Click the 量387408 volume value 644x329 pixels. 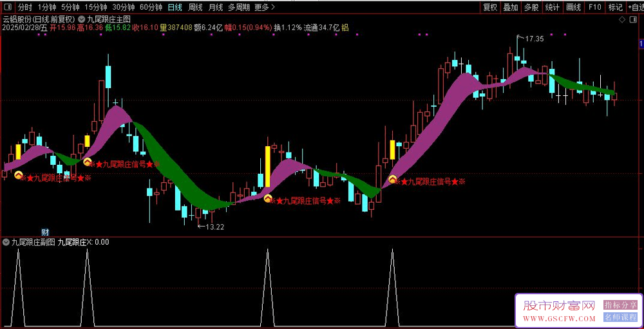click(176, 28)
